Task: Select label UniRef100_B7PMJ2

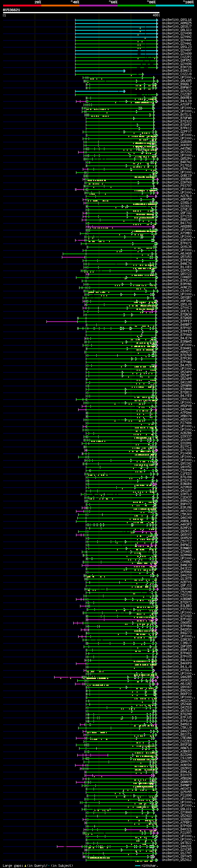Action: (176, 169)
